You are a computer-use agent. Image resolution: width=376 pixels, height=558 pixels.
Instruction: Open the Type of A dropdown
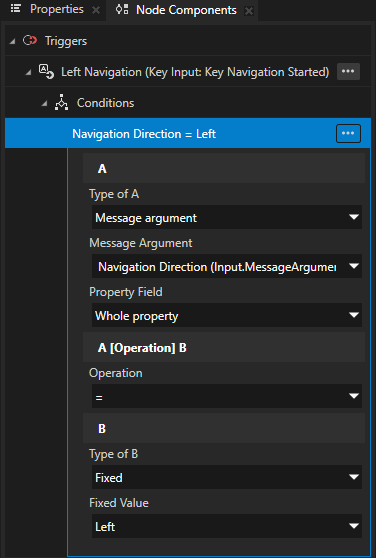pos(227,217)
